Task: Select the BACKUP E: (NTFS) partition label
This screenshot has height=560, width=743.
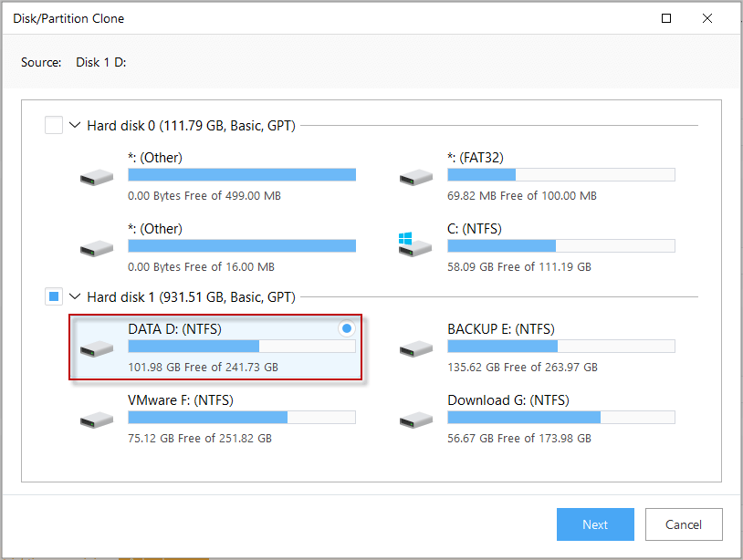Action: (501, 329)
